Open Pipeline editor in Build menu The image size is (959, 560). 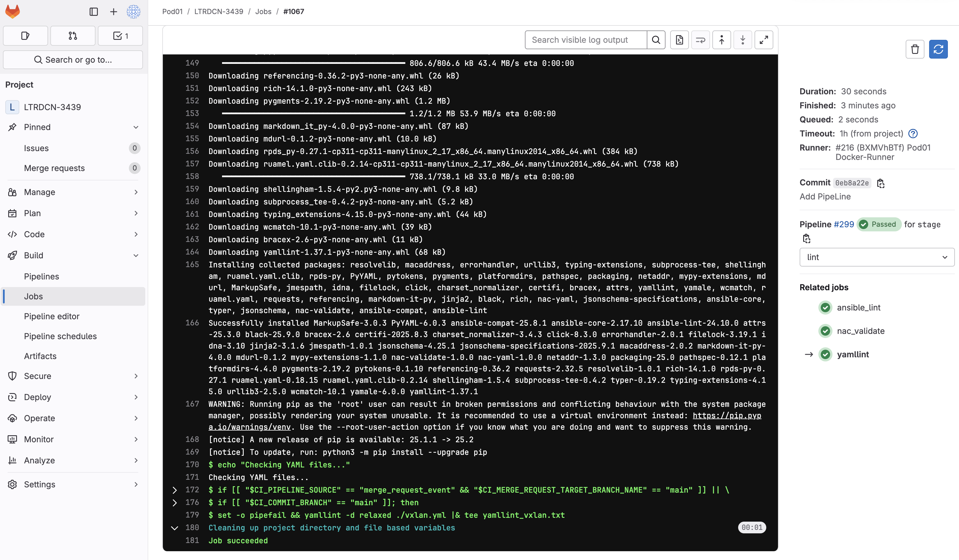52,316
